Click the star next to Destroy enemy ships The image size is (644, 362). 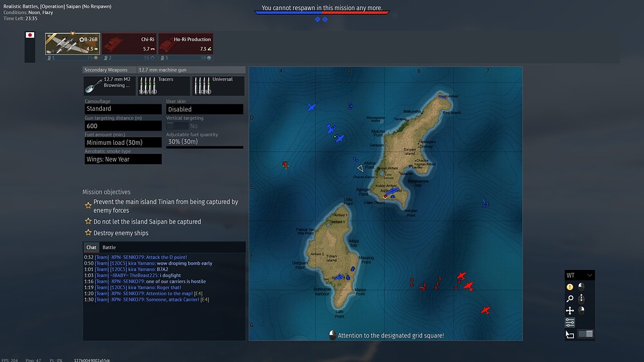click(88, 233)
